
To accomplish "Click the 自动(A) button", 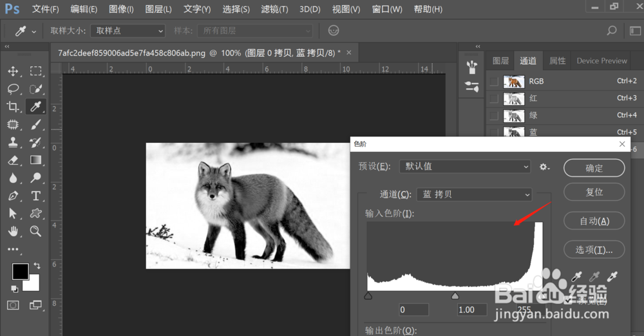I will click(594, 221).
